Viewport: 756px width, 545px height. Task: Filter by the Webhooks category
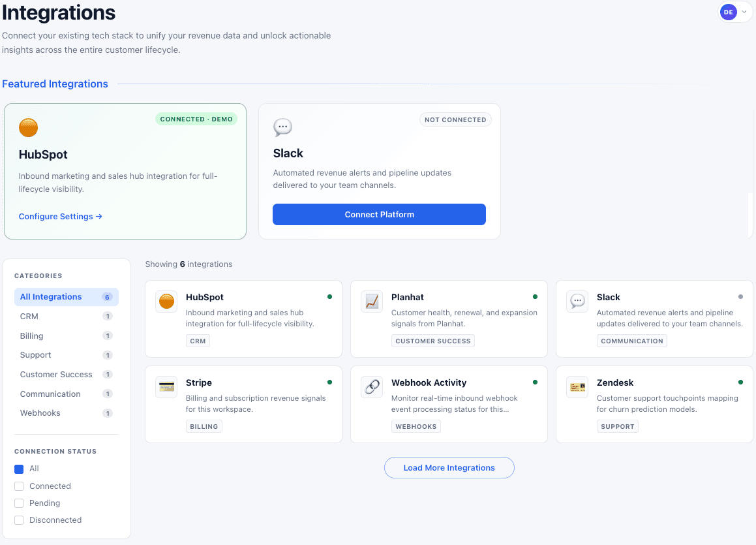(x=67, y=413)
